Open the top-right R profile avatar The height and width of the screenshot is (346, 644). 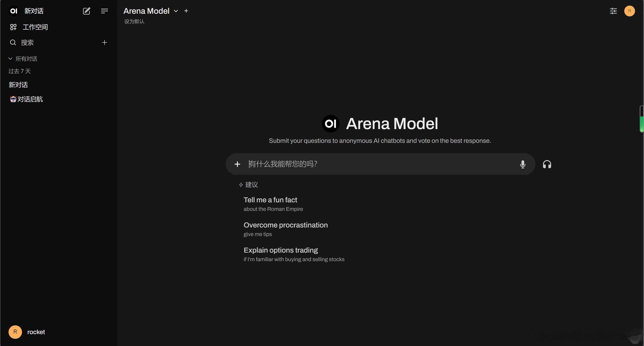[629, 11]
